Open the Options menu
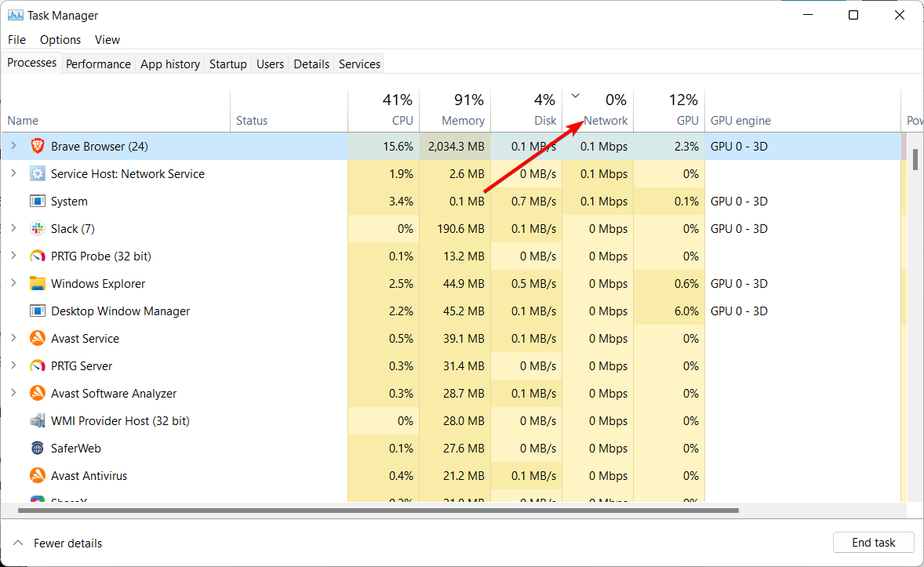Image resolution: width=924 pixels, height=567 pixels. [x=60, y=39]
